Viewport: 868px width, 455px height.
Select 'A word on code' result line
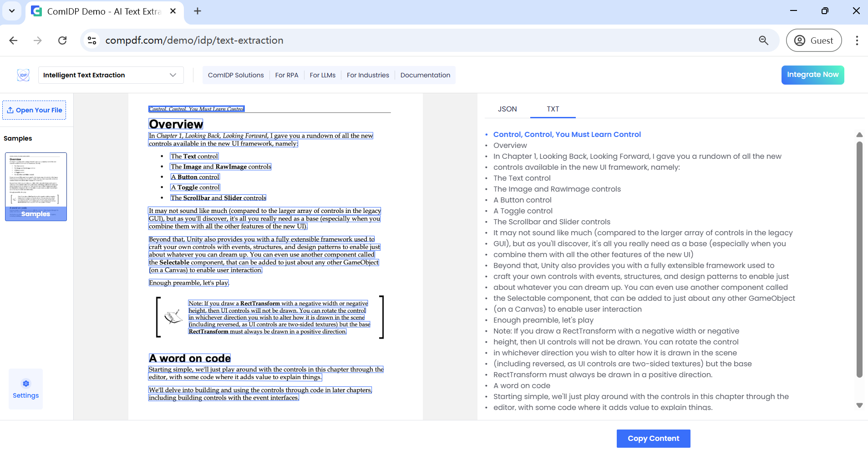tap(522, 385)
